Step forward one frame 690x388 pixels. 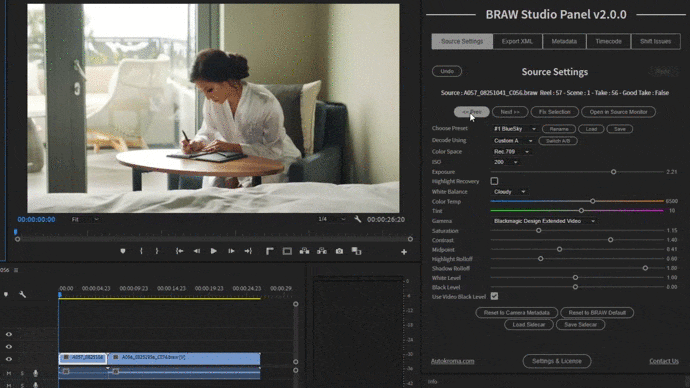pos(231,251)
